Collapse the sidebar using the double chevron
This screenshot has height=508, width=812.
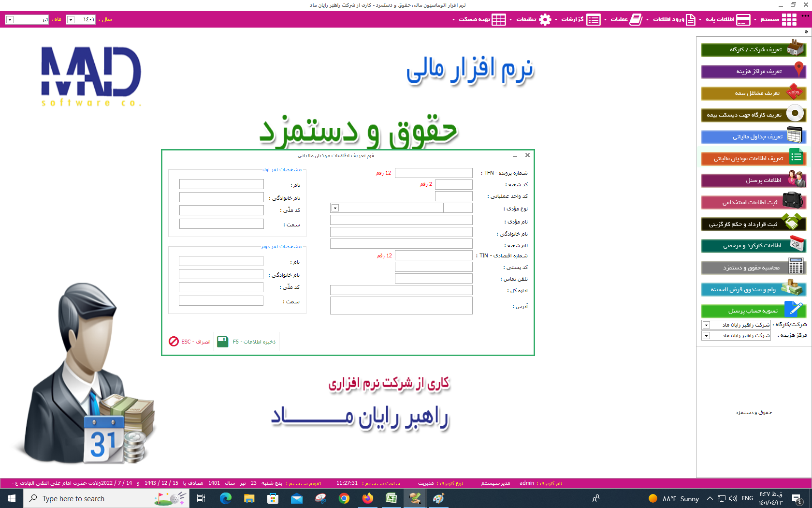(x=806, y=31)
